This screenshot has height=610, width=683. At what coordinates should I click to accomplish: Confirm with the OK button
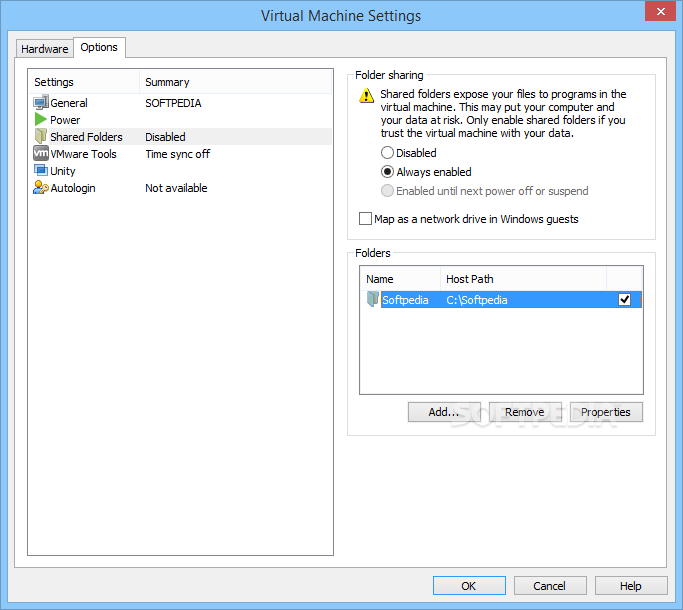pyautogui.click(x=469, y=586)
